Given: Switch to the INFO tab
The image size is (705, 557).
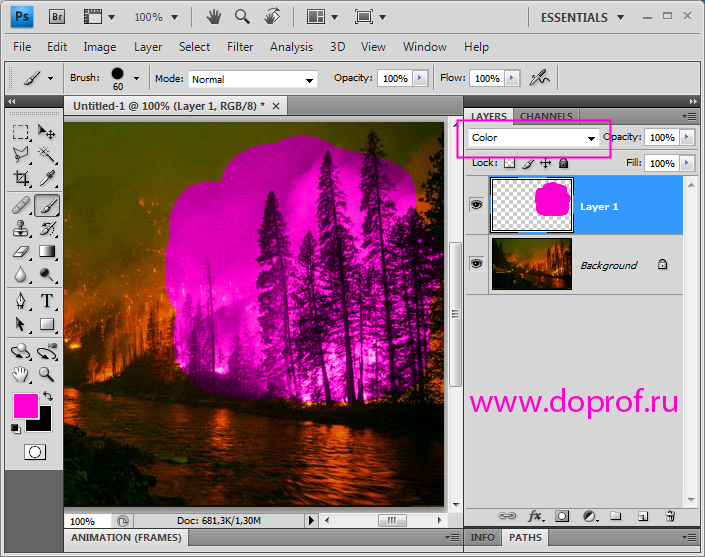Looking at the screenshot, I should tap(482, 537).
